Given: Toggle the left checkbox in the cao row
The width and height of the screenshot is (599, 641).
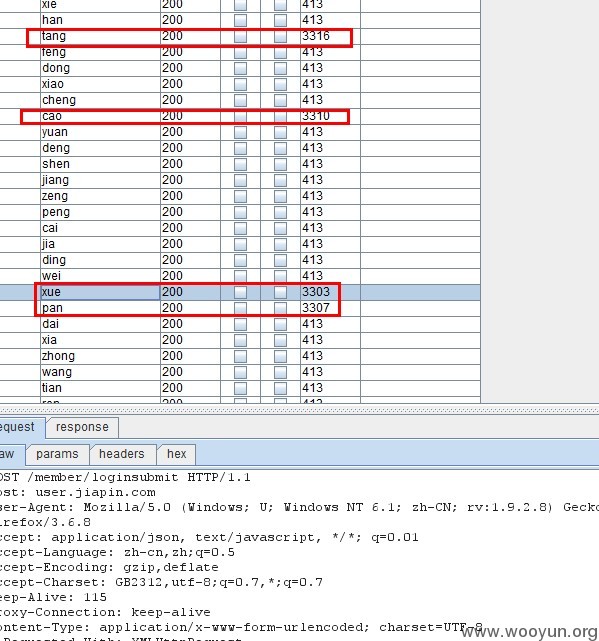Looking at the screenshot, I should 240,117.
